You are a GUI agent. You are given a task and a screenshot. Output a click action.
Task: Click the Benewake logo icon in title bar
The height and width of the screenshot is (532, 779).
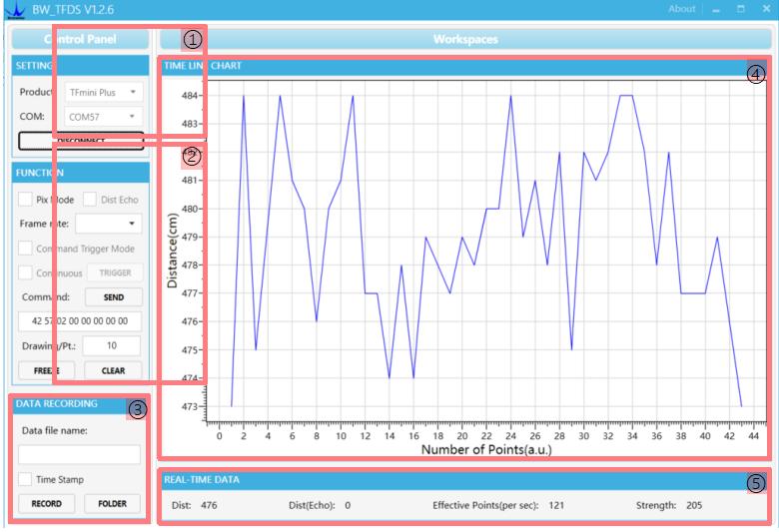click(15, 9)
